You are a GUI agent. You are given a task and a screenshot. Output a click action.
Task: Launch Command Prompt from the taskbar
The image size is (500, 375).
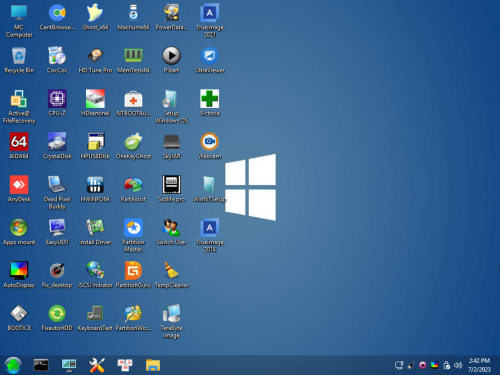[x=41, y=365]
